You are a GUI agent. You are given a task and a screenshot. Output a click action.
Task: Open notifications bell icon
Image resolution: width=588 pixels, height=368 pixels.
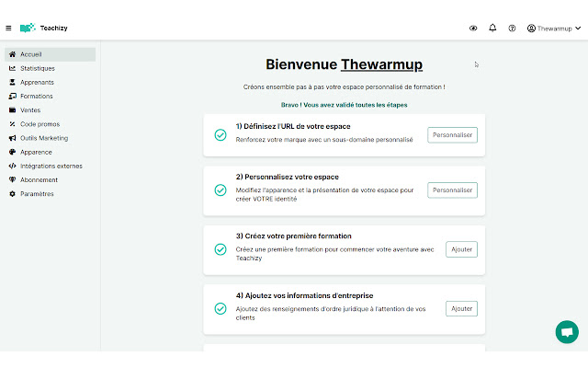[x=492, y=28]
